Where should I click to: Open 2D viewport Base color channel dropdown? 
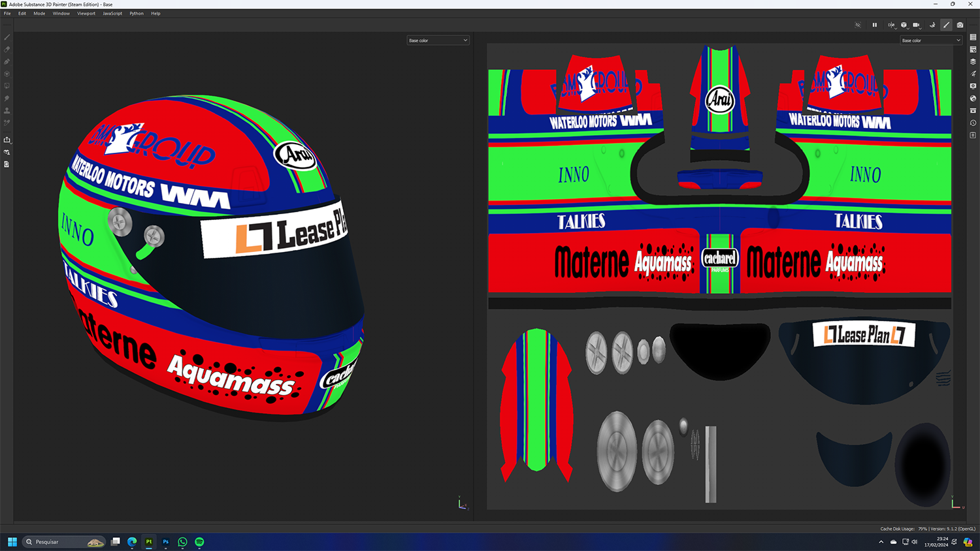click(x=931, y=40)
